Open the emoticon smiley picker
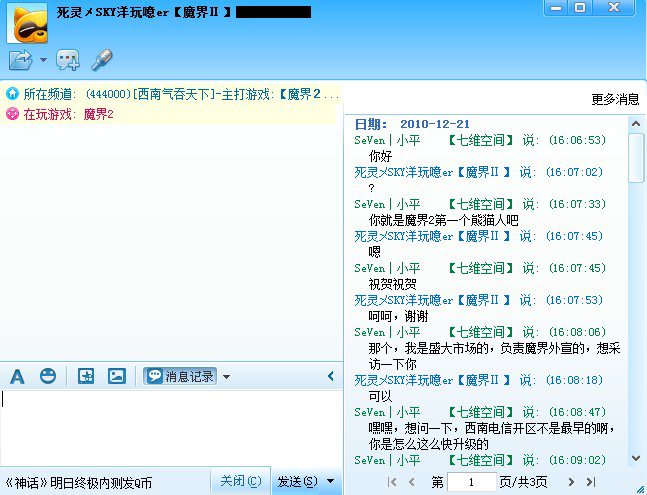The height and width of the screenshot is (495, 647). (47, 376)
